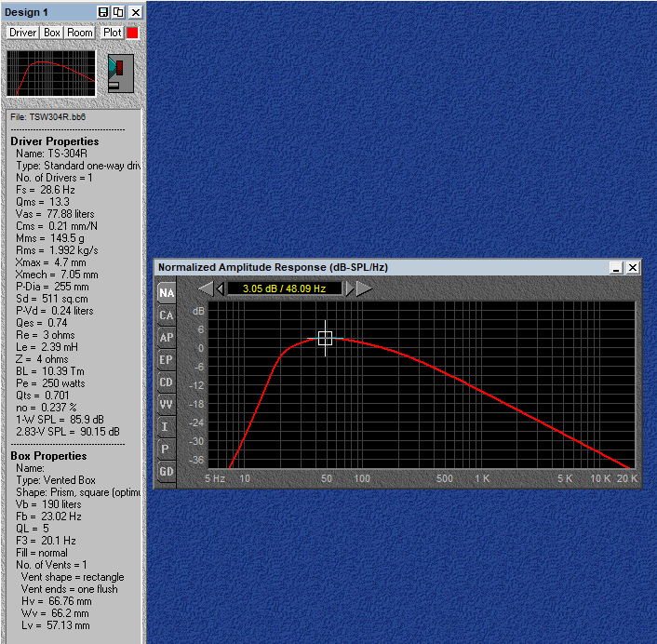Image resolution: width=657 pixels, height=644 pixels.
Task: Click the speaker box illustration icon
Action: pyautogui.click(x=121, y=74)
